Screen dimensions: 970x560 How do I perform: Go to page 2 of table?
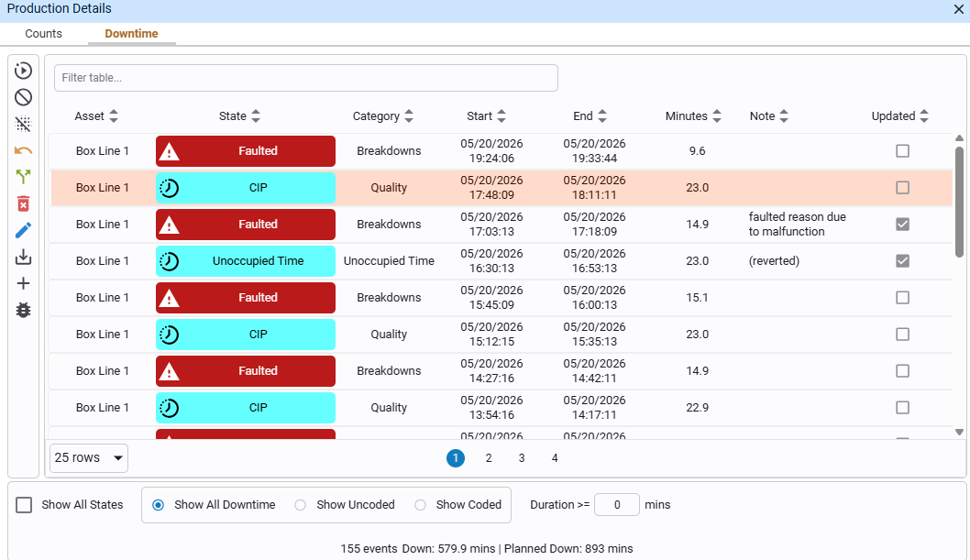pyautogui.click(x=489, y=458)
